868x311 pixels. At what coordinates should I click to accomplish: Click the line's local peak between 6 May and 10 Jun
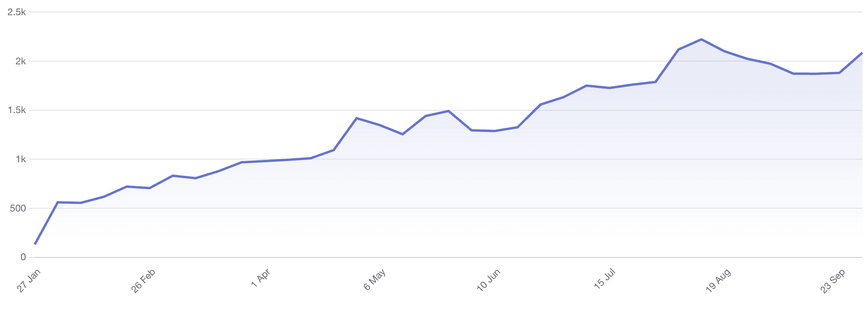(448, 111)
